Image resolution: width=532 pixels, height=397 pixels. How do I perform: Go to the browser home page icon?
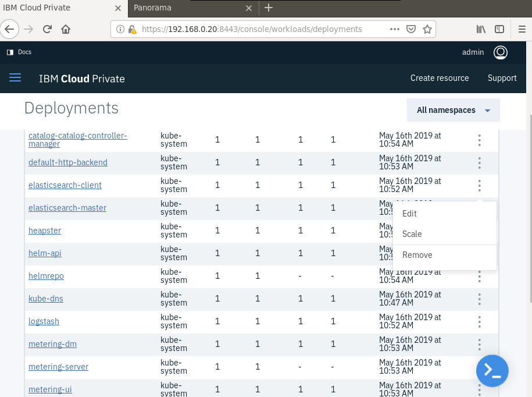pyautogui.click(x=66, y=29)
